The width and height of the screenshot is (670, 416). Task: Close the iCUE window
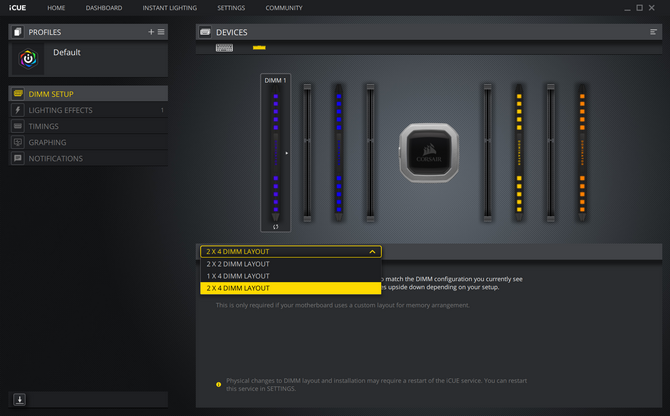[652, 8]
